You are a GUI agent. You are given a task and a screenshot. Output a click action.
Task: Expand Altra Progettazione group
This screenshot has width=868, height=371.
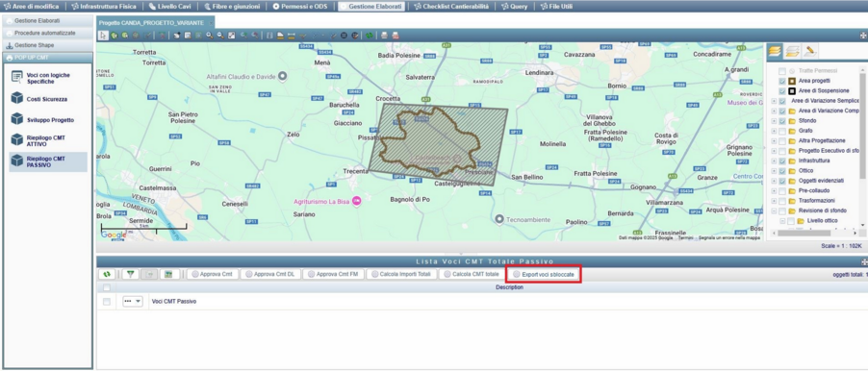tap(774, 140)
